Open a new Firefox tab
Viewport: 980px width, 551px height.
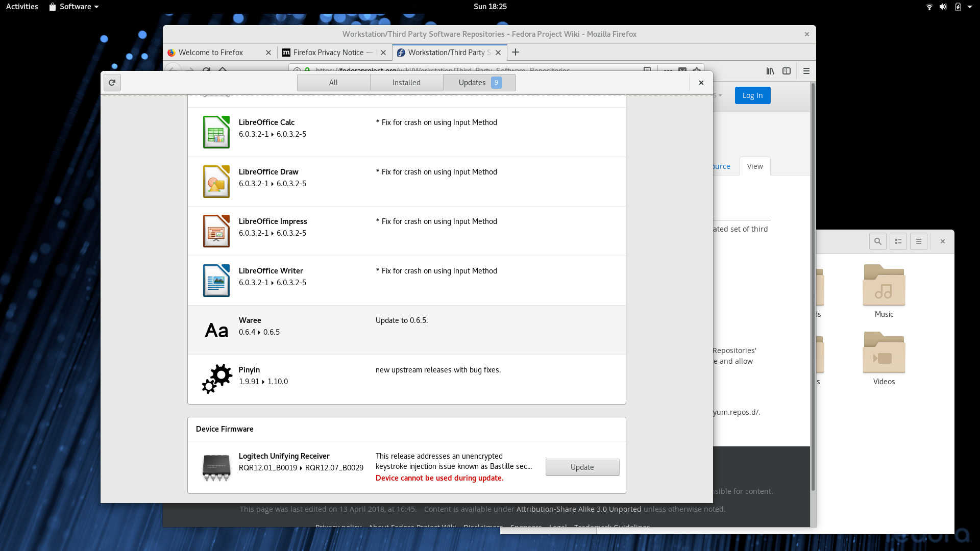(516, 52)
